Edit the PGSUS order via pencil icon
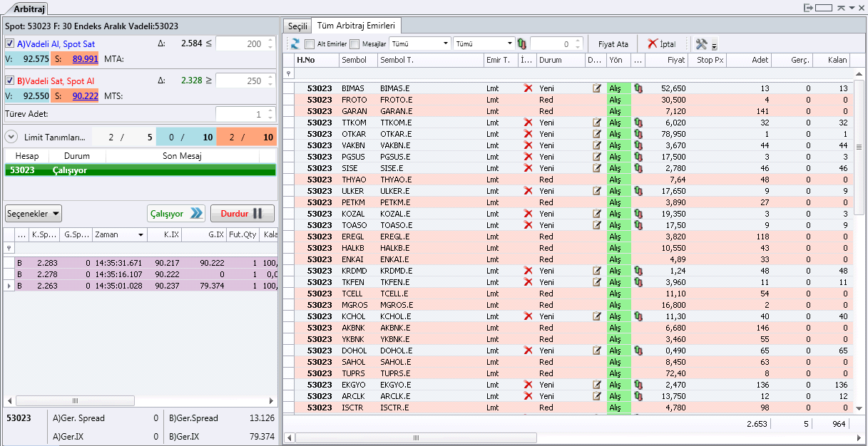The height and width of the screenshot is (446, 868). [x=597, y=157]
